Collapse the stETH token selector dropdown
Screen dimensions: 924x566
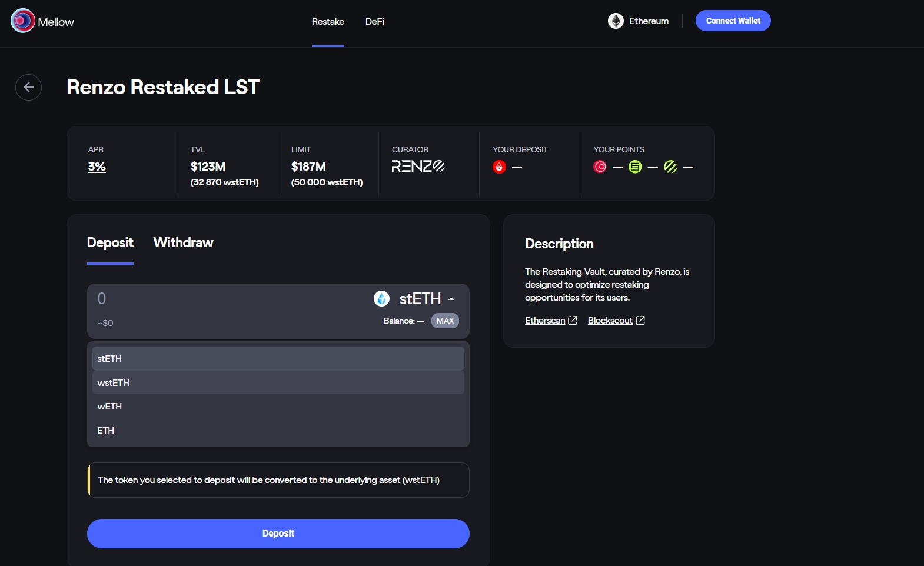coord(451,299)
